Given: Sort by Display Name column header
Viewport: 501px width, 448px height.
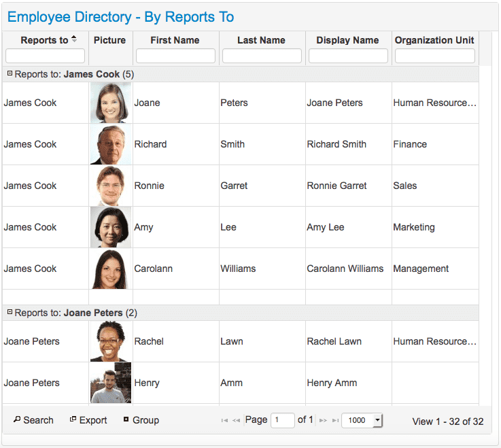Looking at the screenshot, I should tap(347, 40).
